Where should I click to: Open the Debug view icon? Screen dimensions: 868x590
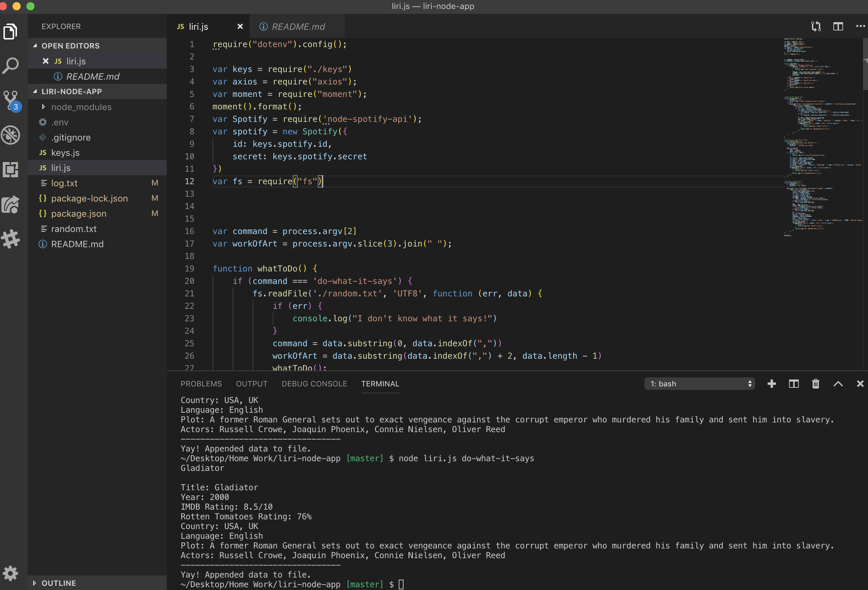coord(10,134)
